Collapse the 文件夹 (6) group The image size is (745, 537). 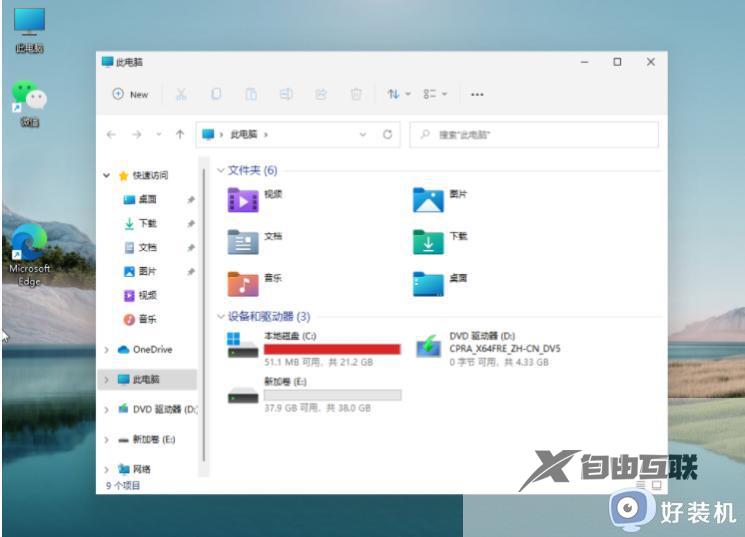pyautogui.click(x=220, y=170)
